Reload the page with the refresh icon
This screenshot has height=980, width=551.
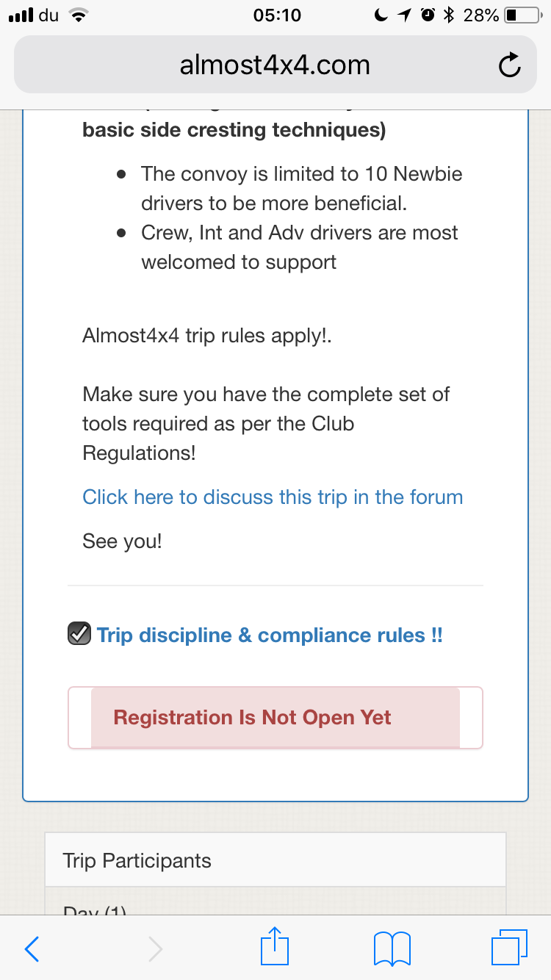(509, 66)
